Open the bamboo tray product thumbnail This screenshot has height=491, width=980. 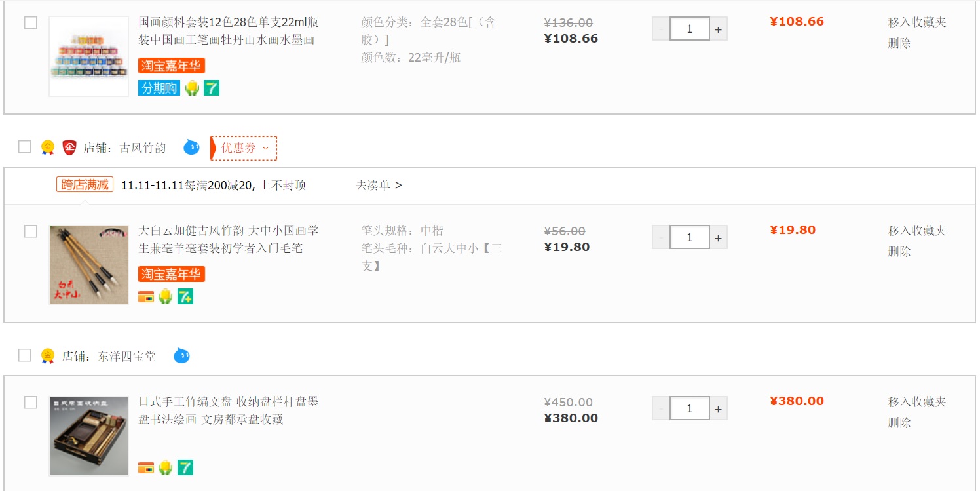pos(89,436)
